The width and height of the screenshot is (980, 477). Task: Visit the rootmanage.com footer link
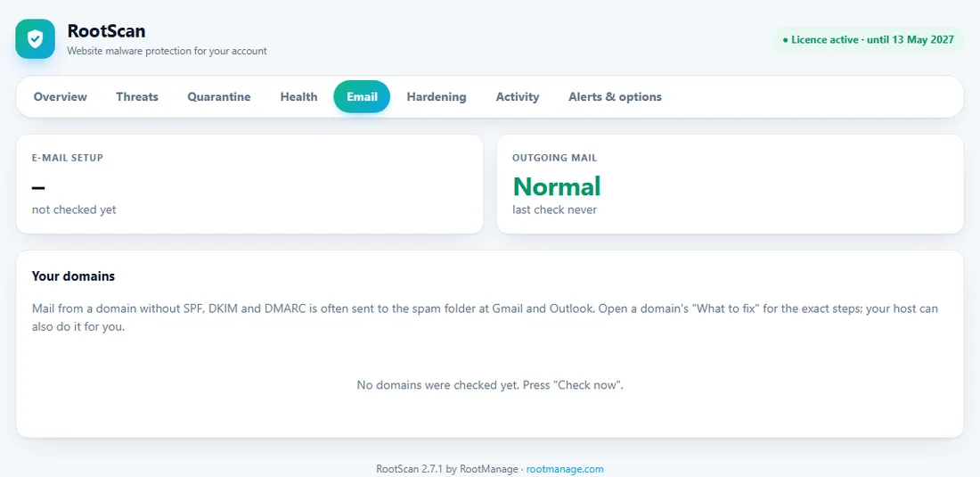click(565, 469)
